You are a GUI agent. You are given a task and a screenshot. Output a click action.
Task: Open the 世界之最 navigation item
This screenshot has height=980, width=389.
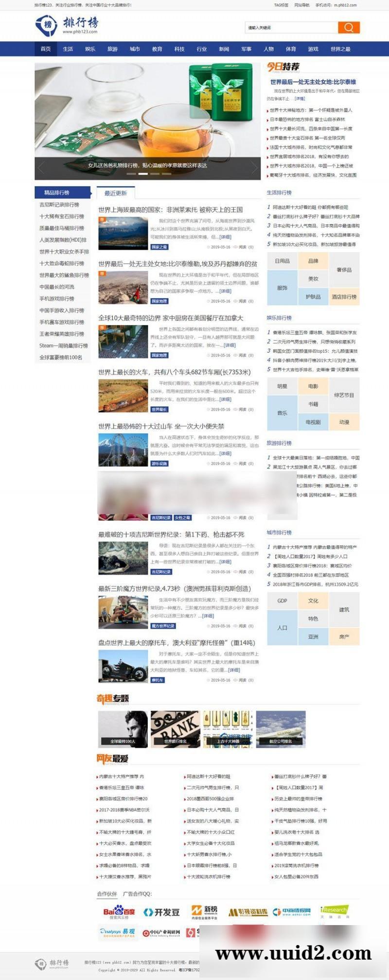coord(340,49)
